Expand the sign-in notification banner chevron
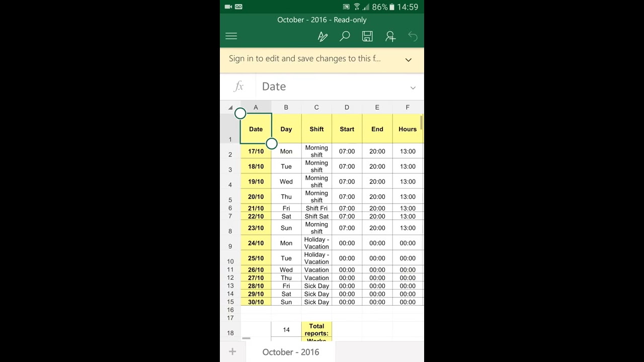Image resolution: width=644 pixels, height=362 pixels. 409,60
